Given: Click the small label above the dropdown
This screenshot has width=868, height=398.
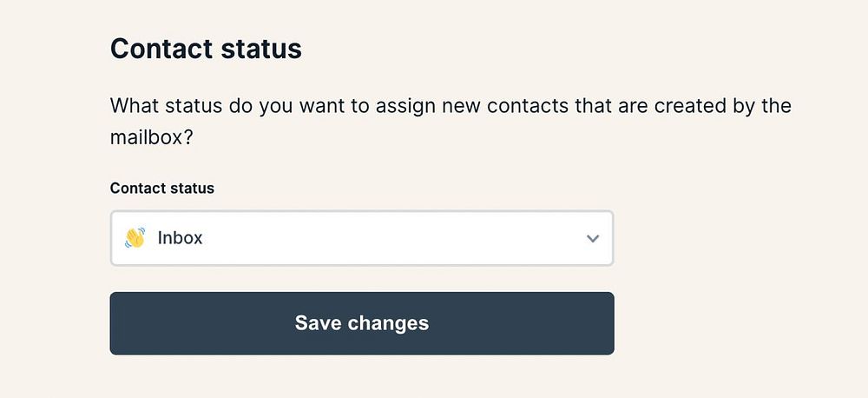Looking at the screenshot, I should pos(162,188).
